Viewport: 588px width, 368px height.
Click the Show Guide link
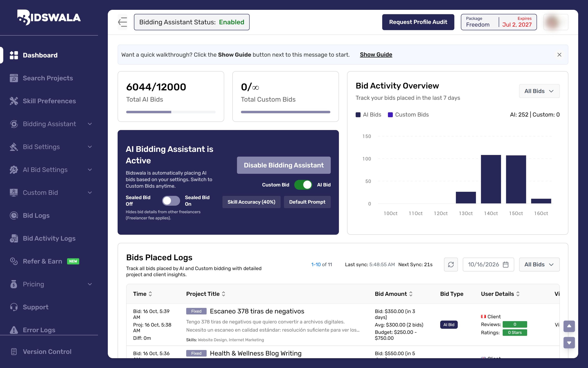click(x=376, y=55)
